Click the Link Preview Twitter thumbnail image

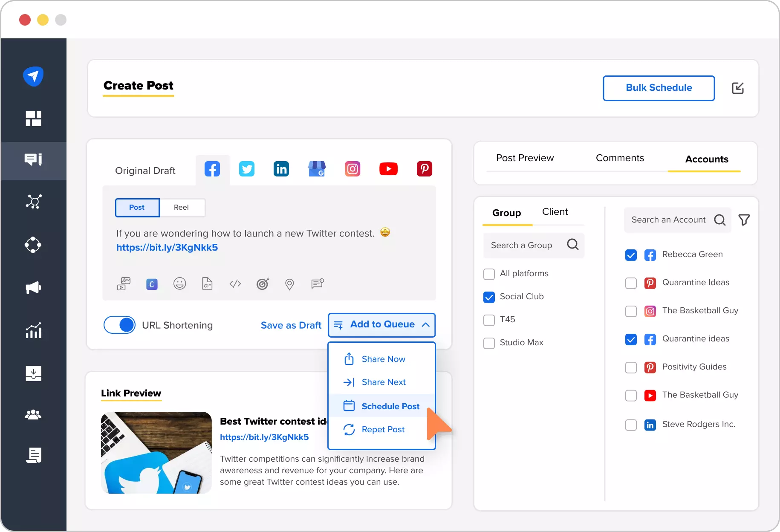click(156, 453)
